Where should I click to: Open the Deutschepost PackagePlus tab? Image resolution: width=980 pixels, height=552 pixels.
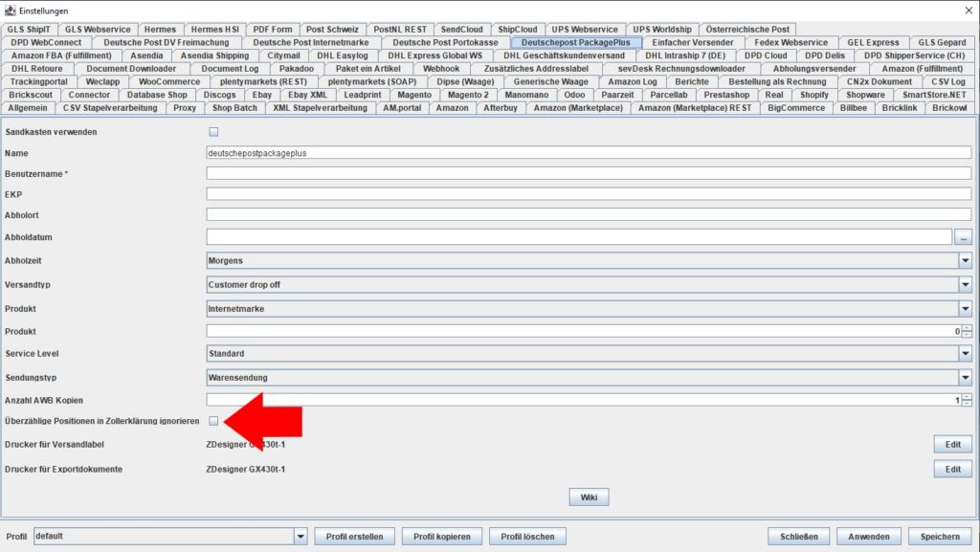[x=575, y=42]
